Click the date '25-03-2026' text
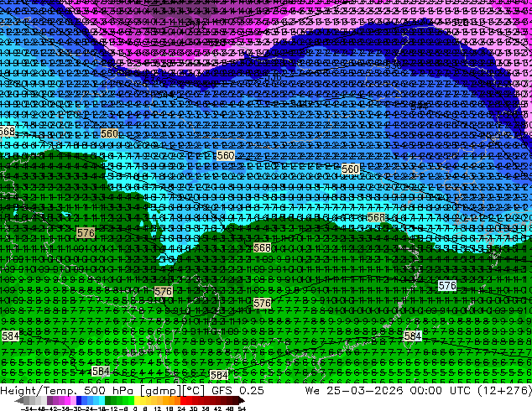 pyautogui.click(x=365, y=390)
